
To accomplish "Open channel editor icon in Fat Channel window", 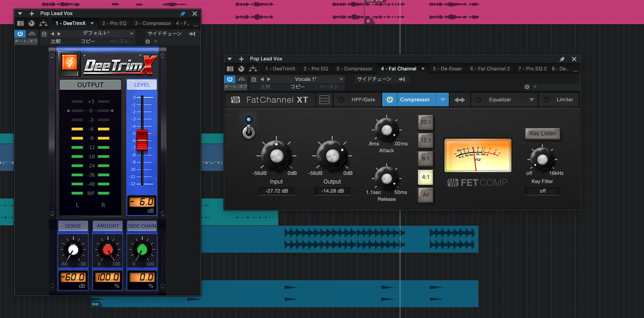I will tap(230, 69).
